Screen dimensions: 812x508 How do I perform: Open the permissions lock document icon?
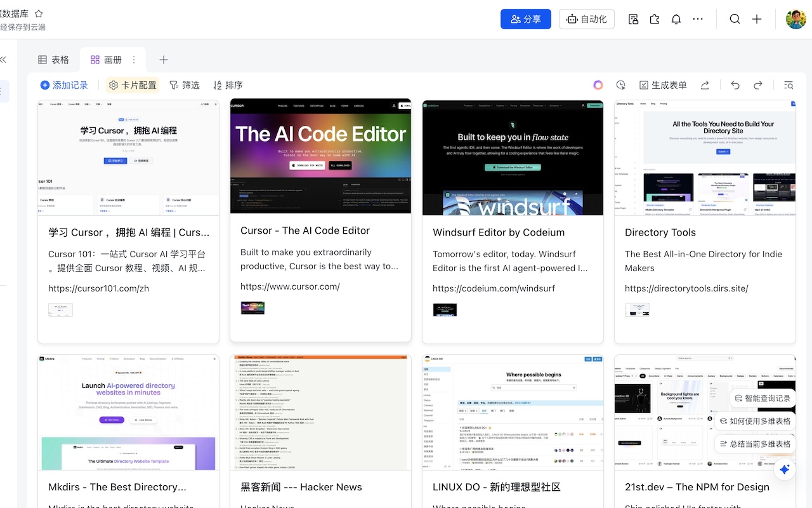633,19
